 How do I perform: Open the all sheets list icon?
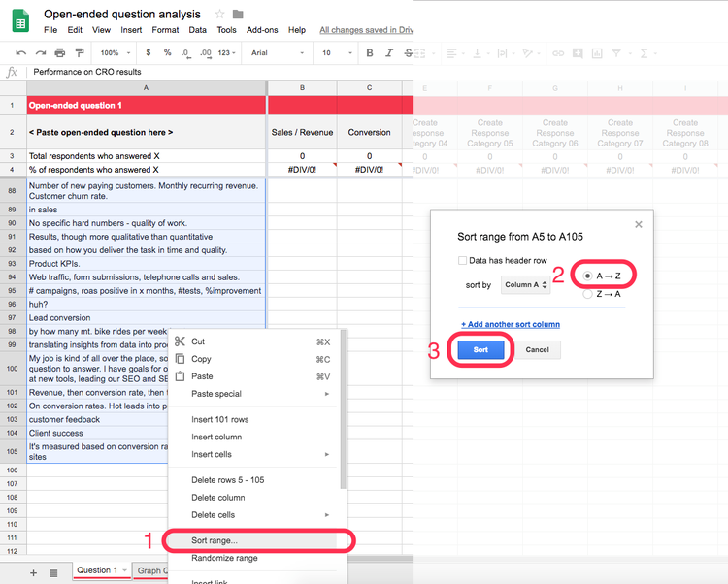coord(53,573)
